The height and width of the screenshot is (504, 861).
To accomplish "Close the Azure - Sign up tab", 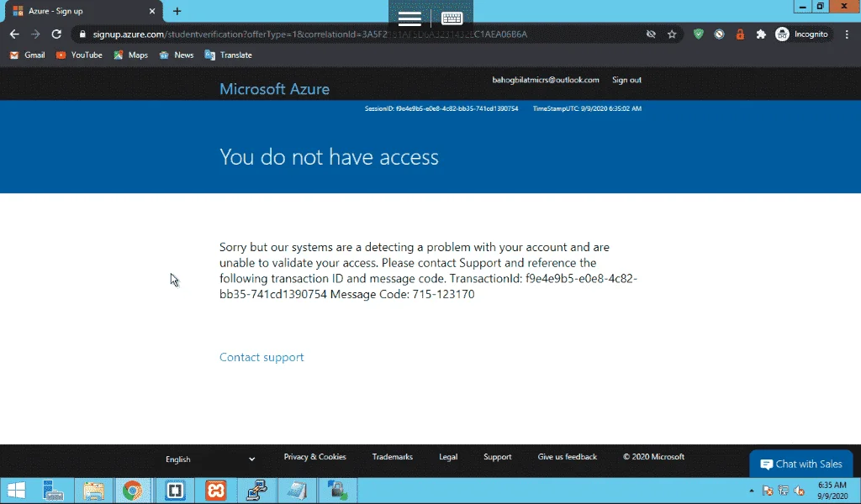I will pos(152,11).
